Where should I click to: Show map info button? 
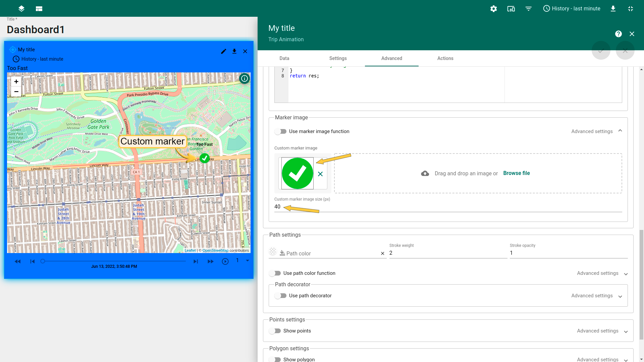[x=245, y=78]
